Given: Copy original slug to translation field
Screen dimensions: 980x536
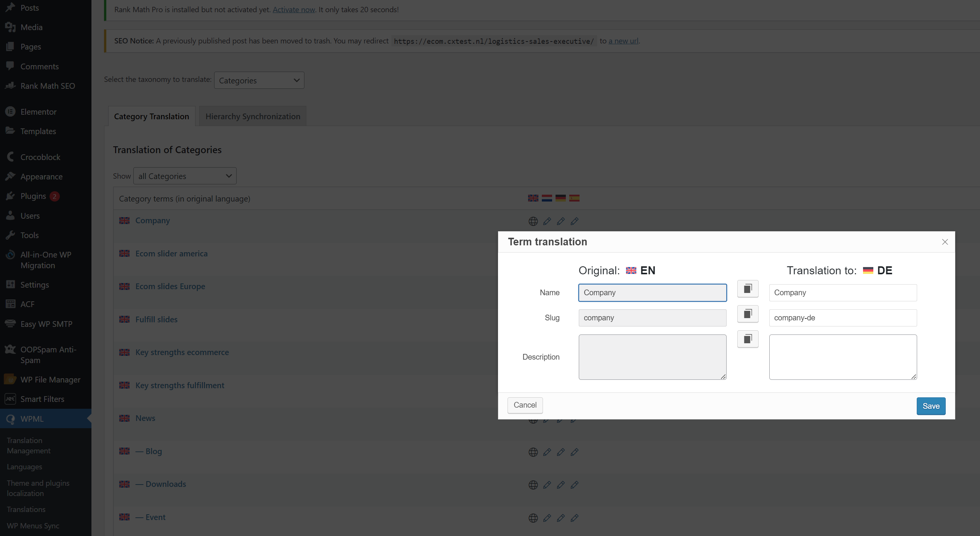Looking at the screenshot, I should click(x=748, y=314).
